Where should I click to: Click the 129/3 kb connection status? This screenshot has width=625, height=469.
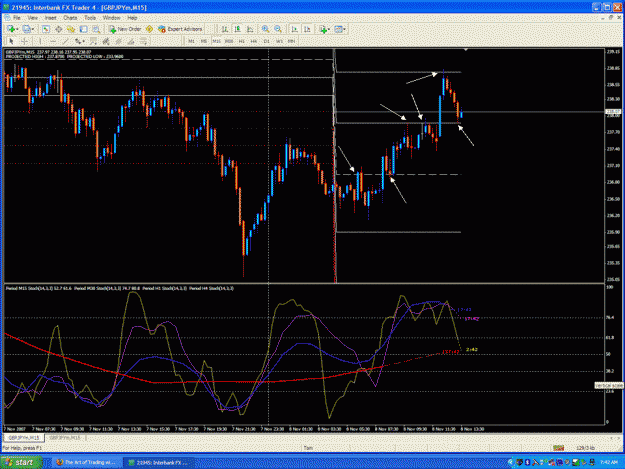(585, 448)
